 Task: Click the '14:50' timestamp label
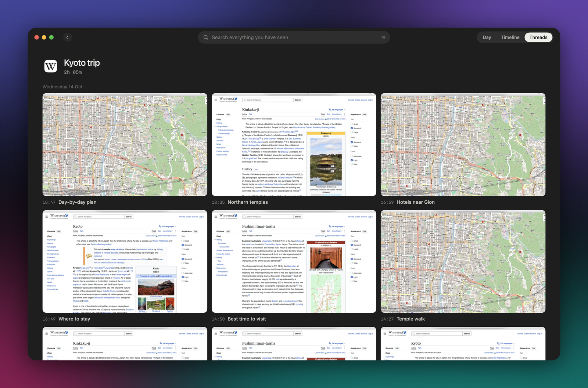[x=218, y=319]
